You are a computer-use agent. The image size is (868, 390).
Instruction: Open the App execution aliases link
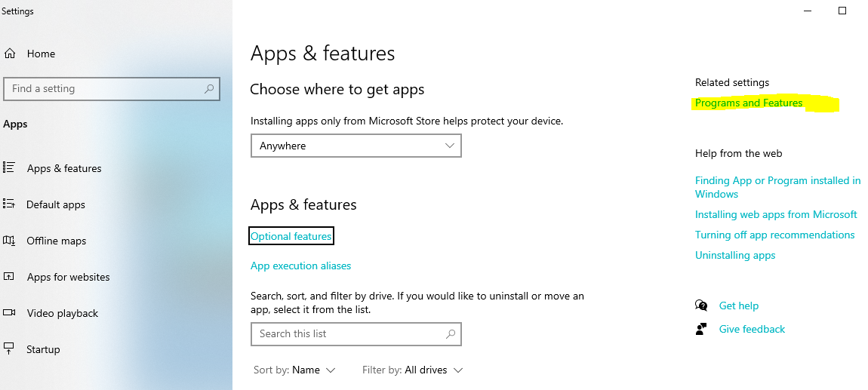(300, 266)
